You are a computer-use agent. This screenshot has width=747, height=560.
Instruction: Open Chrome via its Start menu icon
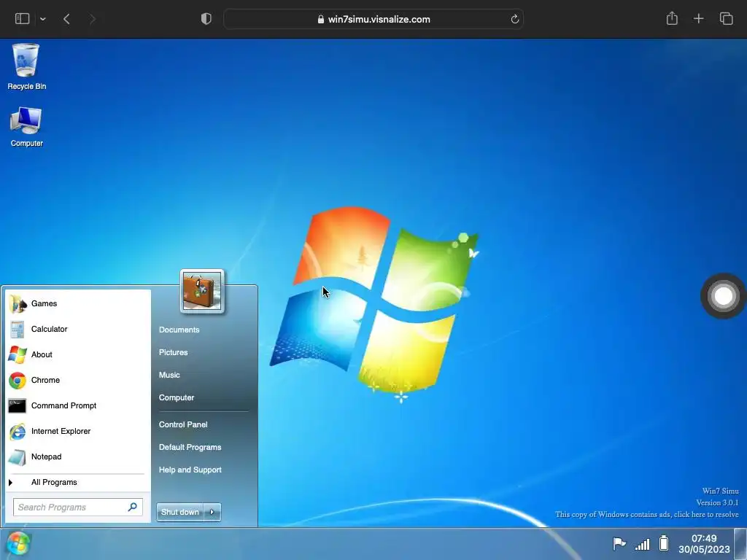tap(18, 381)
